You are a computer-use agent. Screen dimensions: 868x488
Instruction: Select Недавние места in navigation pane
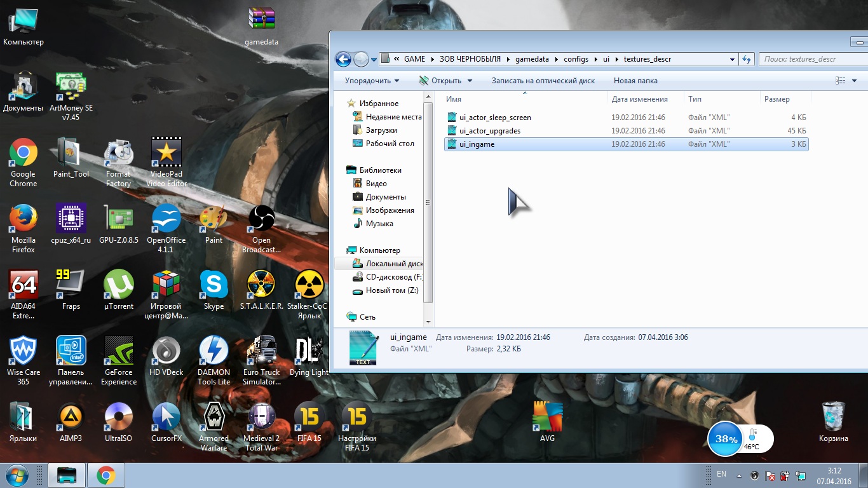[x=388, y=117]
